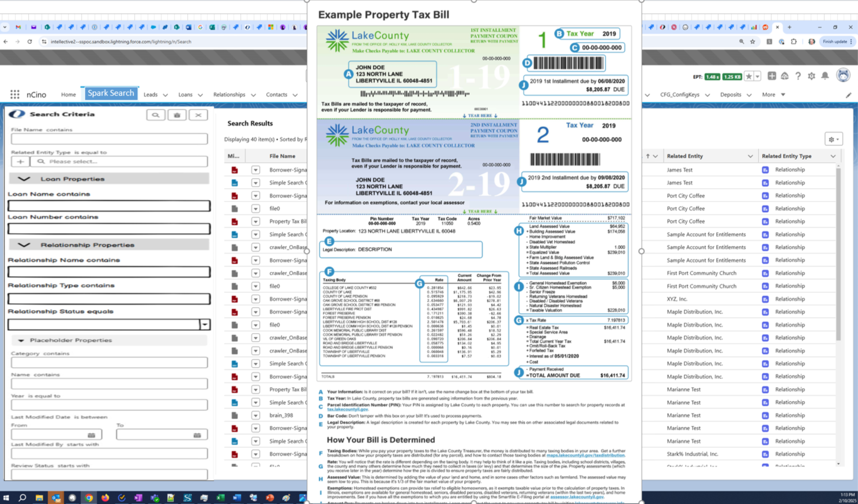This screenshot has height=504, width=858.
Task: Collapse the Loan Properties section
Action: (24, 179)
